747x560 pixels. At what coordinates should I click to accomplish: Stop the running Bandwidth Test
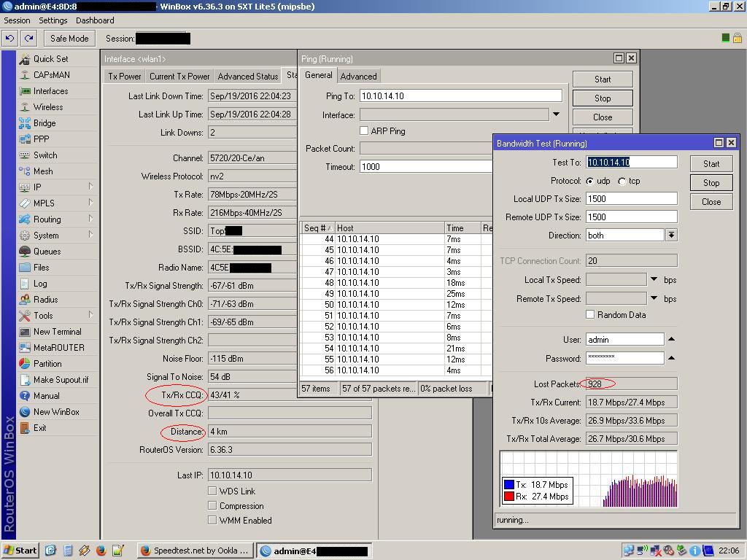click(711, 183)
